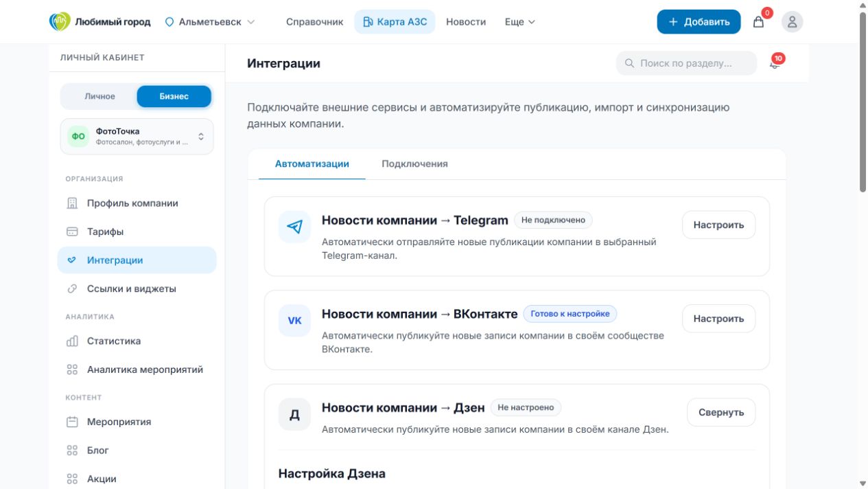Screen dimensions: 868x489
Task: Click the link icon beside Ссылки и виджеты
Action: click(72, 289)
